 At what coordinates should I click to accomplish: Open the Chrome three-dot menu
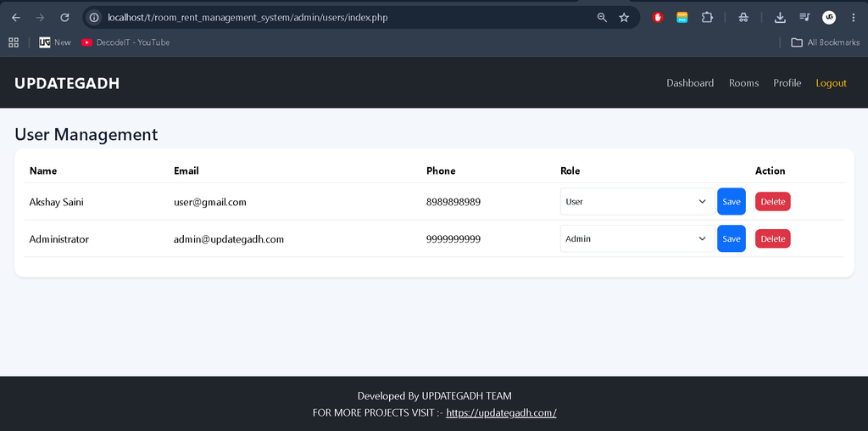[x=853, y=18]
